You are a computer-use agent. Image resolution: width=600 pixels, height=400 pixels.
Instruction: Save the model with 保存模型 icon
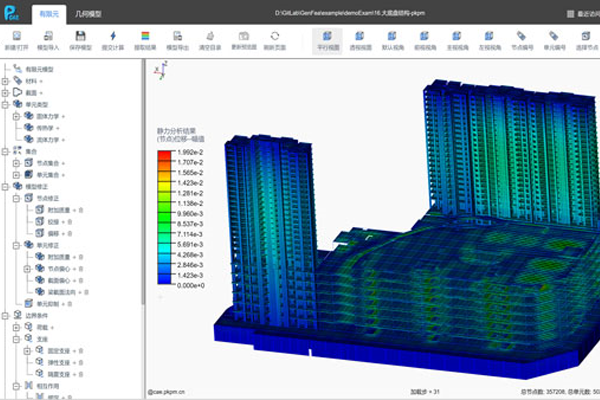point(81,38)
